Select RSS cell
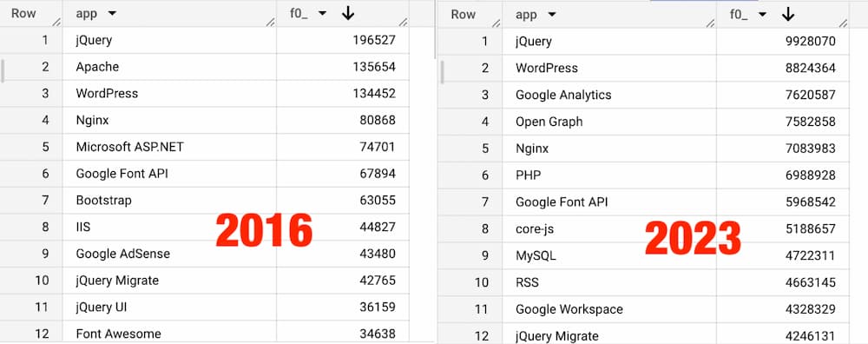This screenshot has width=868, height=344. point(609,282)
